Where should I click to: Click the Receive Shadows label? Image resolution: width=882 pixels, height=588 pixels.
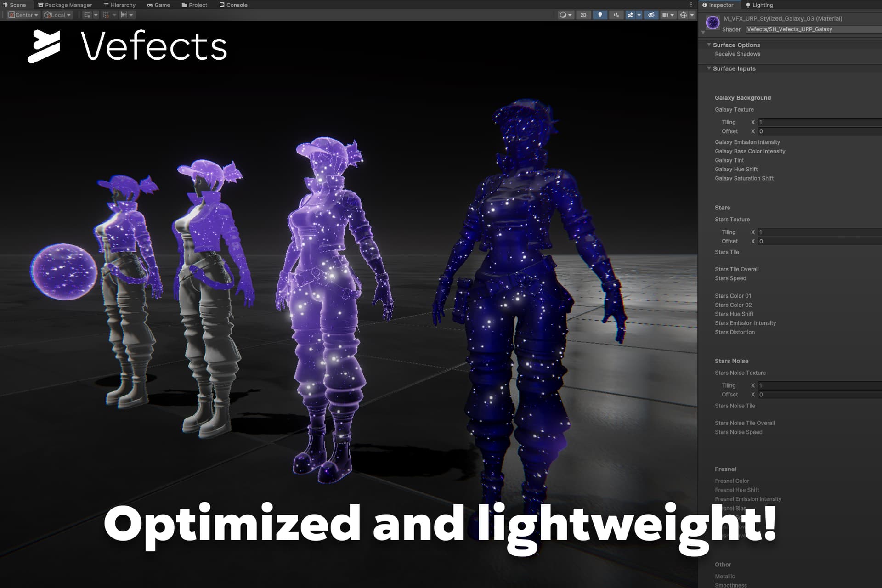pyautogui.click(x=737, y=54)
